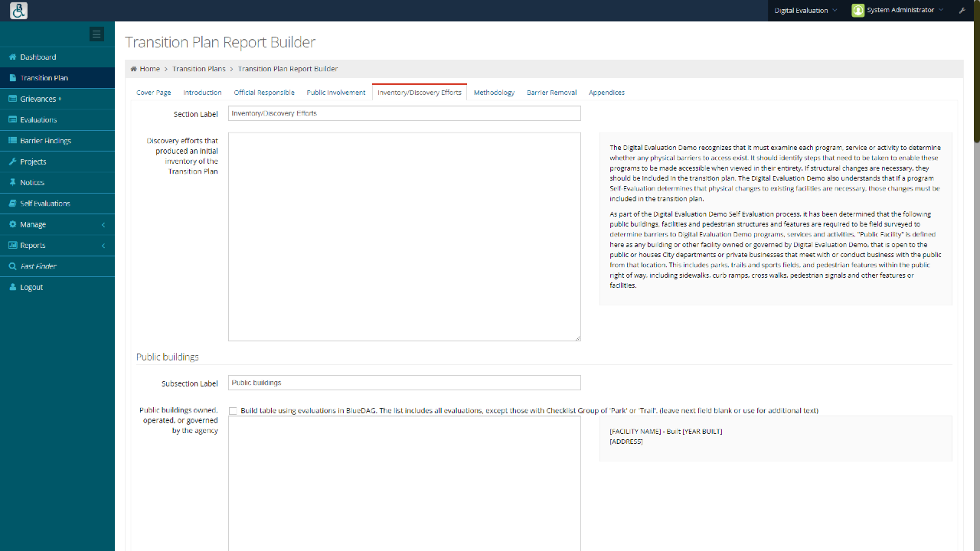Click the Projects wrench icon in sidebar
Screen dimensions: 980x551
[13, 161]
